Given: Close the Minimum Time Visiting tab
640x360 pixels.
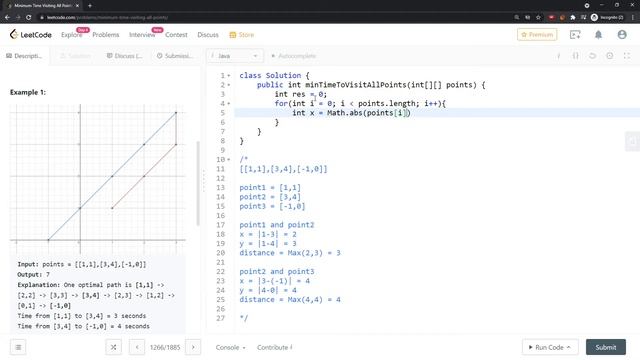Looking at the screenshot, I should (x=77, y=6).
